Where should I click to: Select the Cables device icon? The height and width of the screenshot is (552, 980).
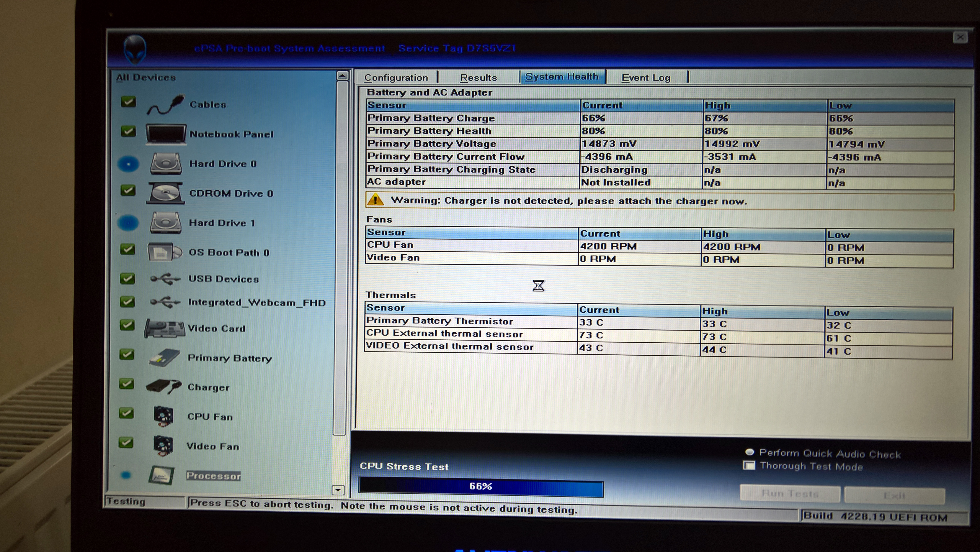[166, 105]
